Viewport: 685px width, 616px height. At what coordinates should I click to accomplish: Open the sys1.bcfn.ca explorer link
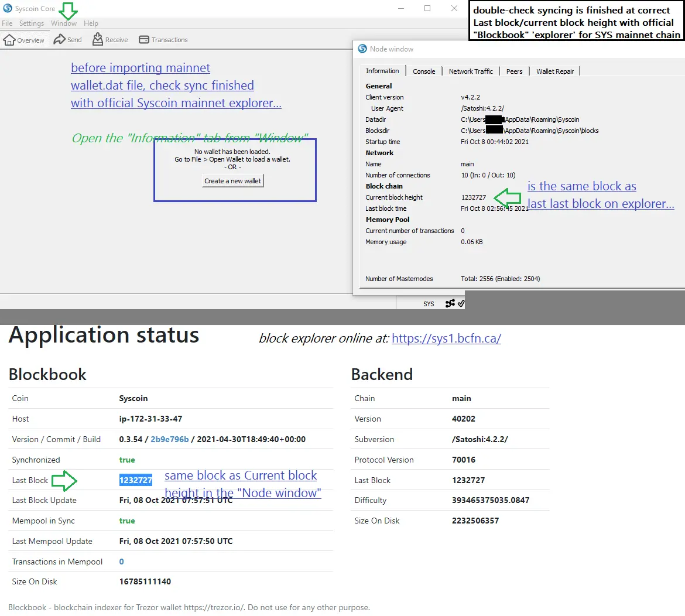[446, 338]
